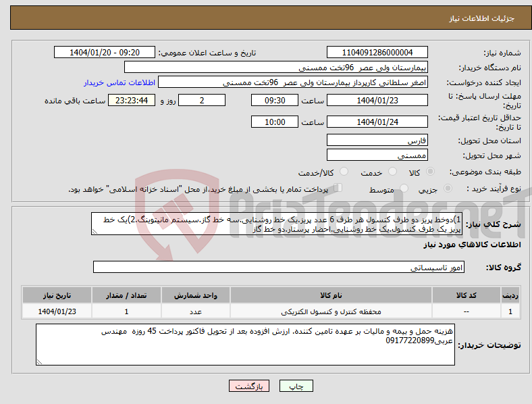Select the متوسط purchase type radio
Viewport: 532px width, 404px height.
(404, 188)
